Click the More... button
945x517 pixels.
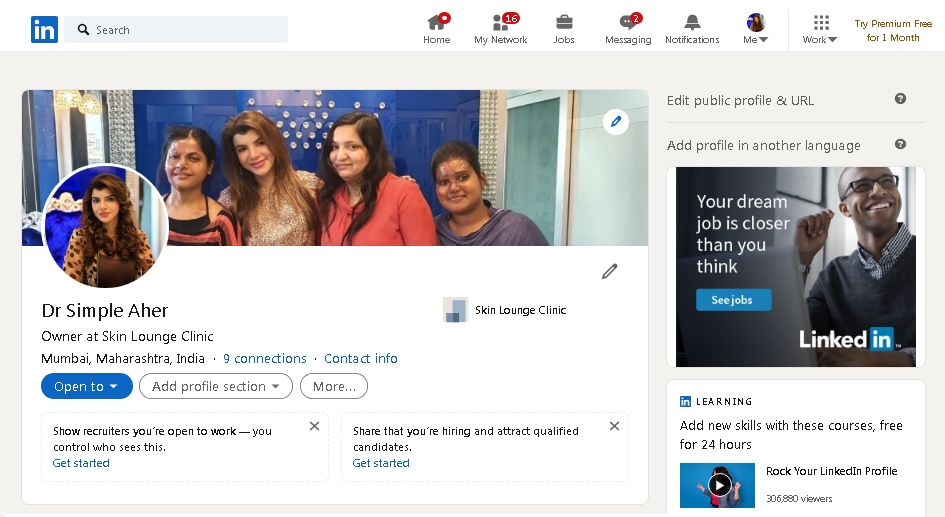pyautogui.click(x=334, y=386)
